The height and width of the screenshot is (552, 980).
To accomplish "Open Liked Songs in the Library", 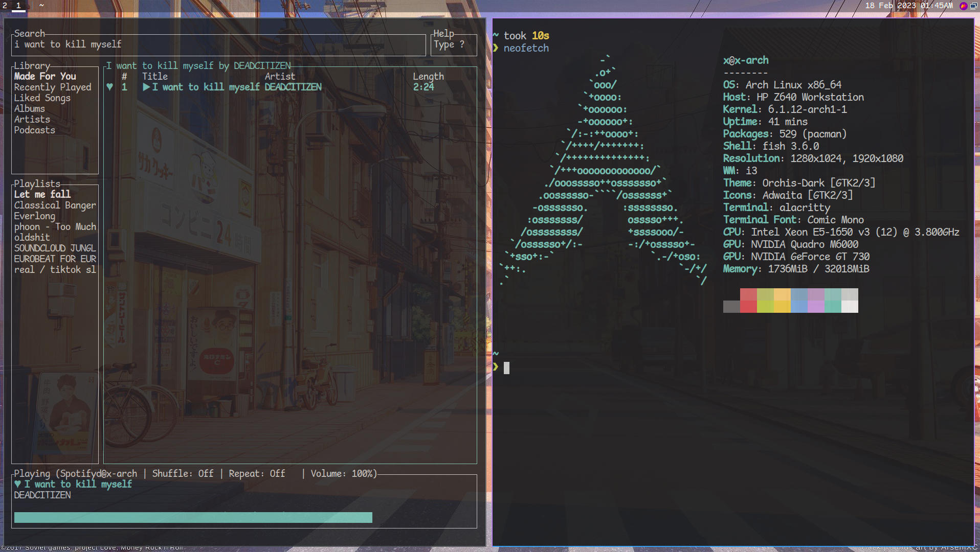I will click(x=42, y=98).
